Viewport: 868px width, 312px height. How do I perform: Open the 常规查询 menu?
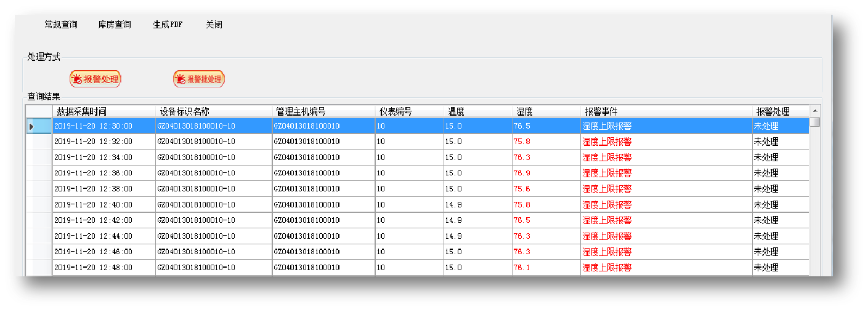pyautogui.click(x=61, y=25)
